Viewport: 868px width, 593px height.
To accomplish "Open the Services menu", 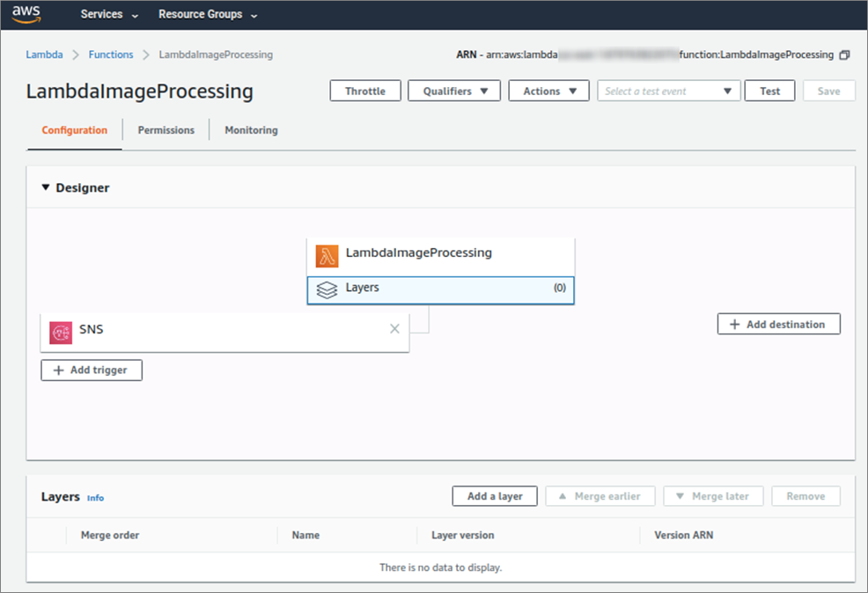I will [102, 14].
